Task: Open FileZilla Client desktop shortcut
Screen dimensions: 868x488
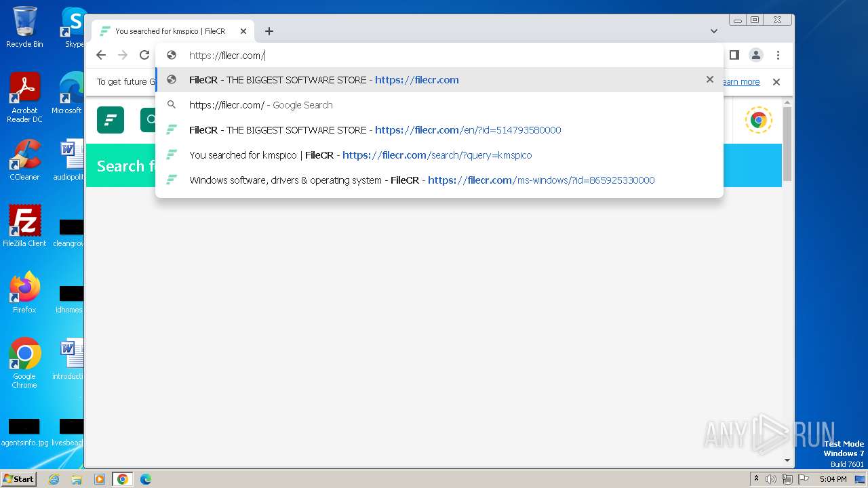Action: tap(24, 226)
